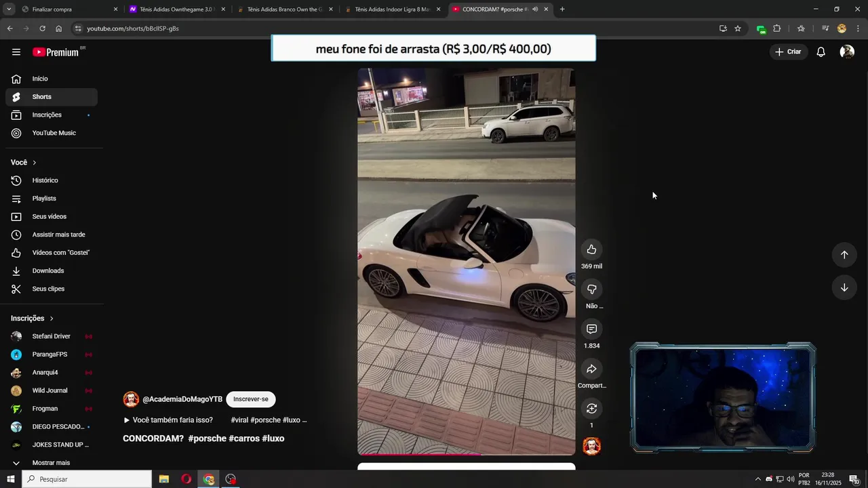This screenshot has height=488, width=868.
Task: Open Assistir mais tarde list
Action: (x=52, y=235)
